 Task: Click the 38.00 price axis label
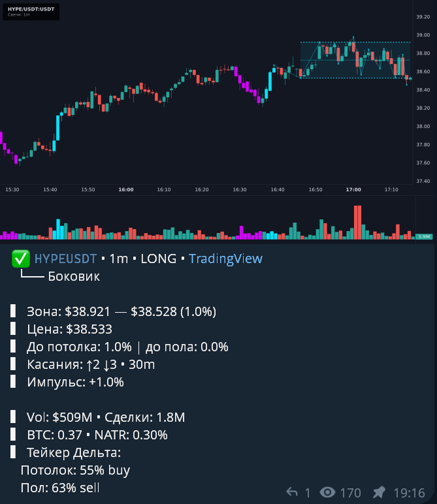point(423,126)
